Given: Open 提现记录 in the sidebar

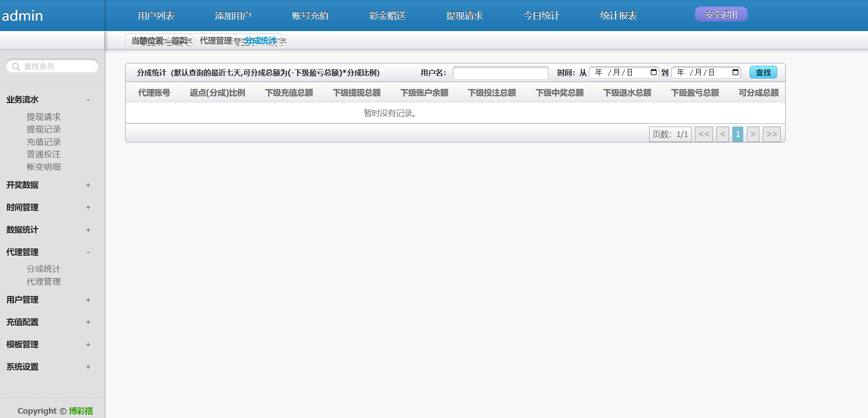Looking at the screenshot, I should (x=43, y=129).
